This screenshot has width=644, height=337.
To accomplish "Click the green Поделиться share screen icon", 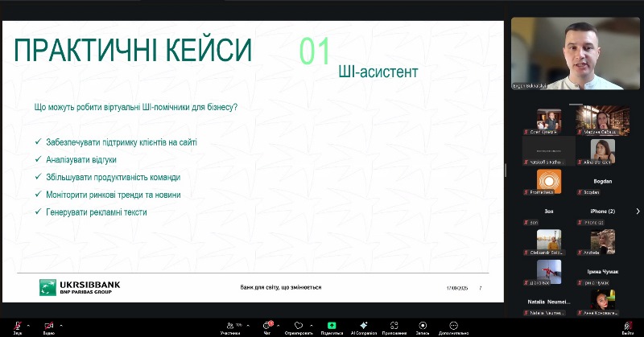I will coord(332,325).
